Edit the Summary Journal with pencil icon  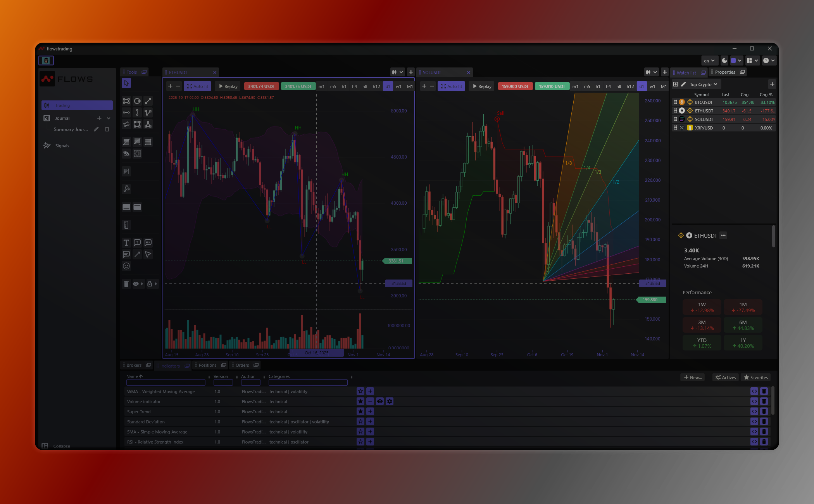tap(96, 129)
